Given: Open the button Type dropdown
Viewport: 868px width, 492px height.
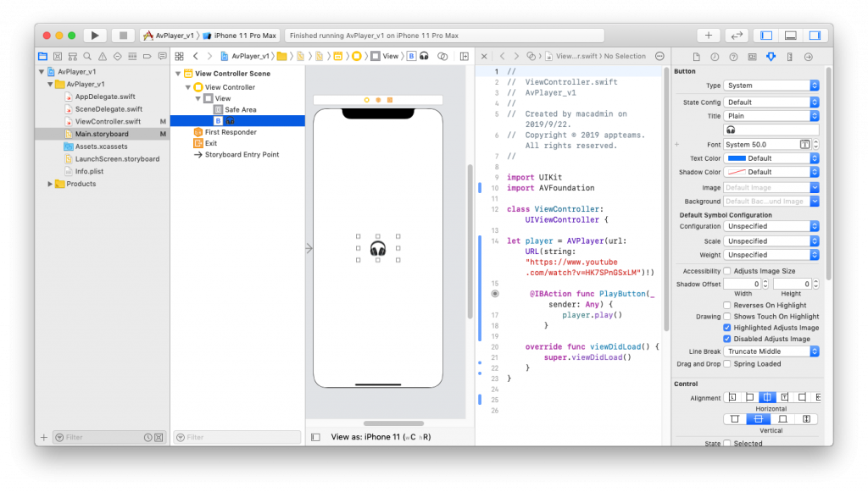Looking at the screenshot, I should (771, 86).
